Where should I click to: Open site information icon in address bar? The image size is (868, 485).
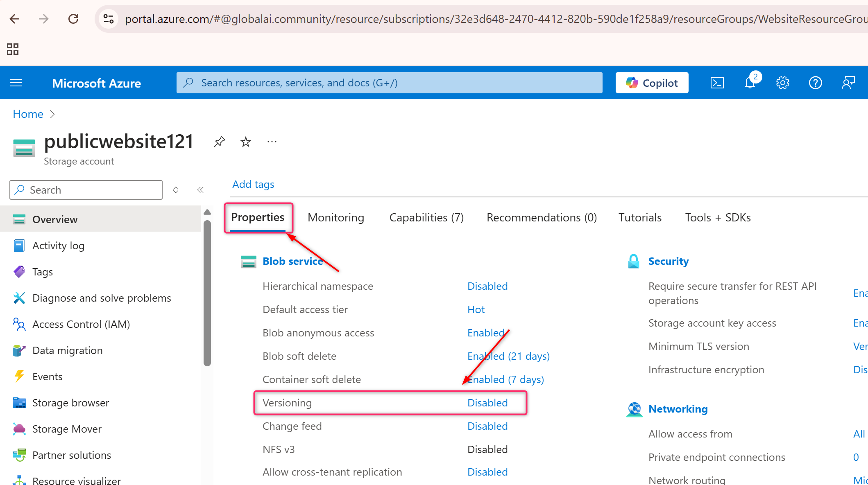point(109,19)
